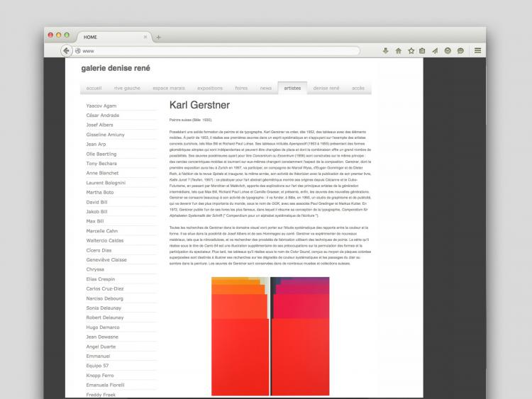Click the globe site identity icon

click(78, 51)
